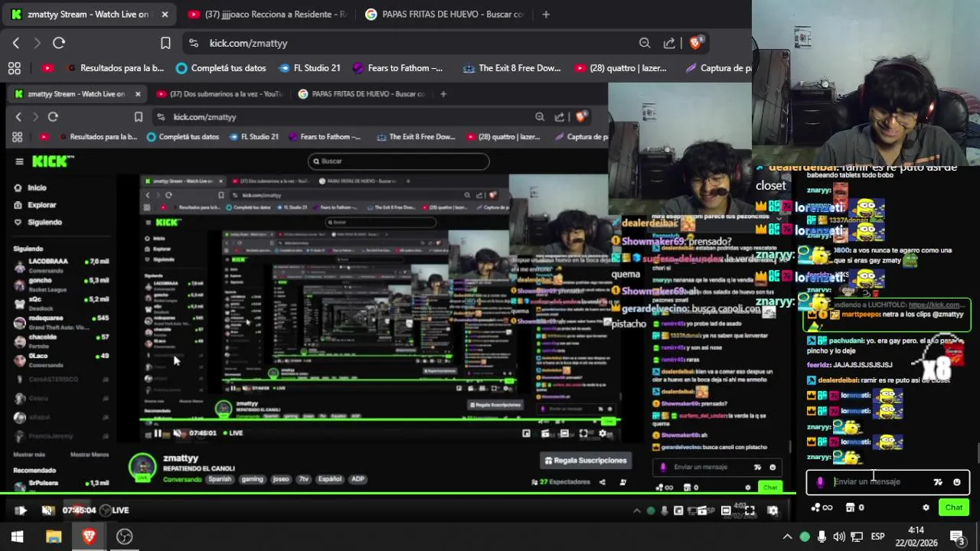Open the goncho Rocket League channel

tap(61, 284)
